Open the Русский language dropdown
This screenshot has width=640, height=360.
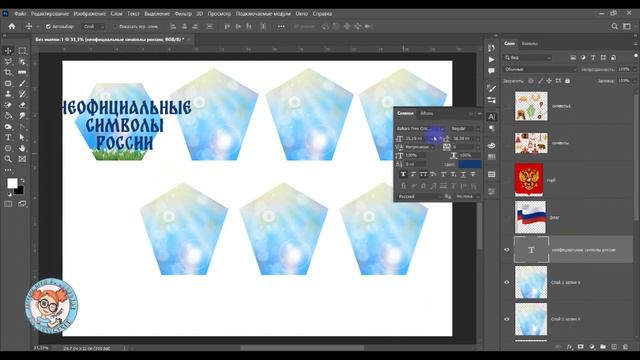click(x=420, y=197)
